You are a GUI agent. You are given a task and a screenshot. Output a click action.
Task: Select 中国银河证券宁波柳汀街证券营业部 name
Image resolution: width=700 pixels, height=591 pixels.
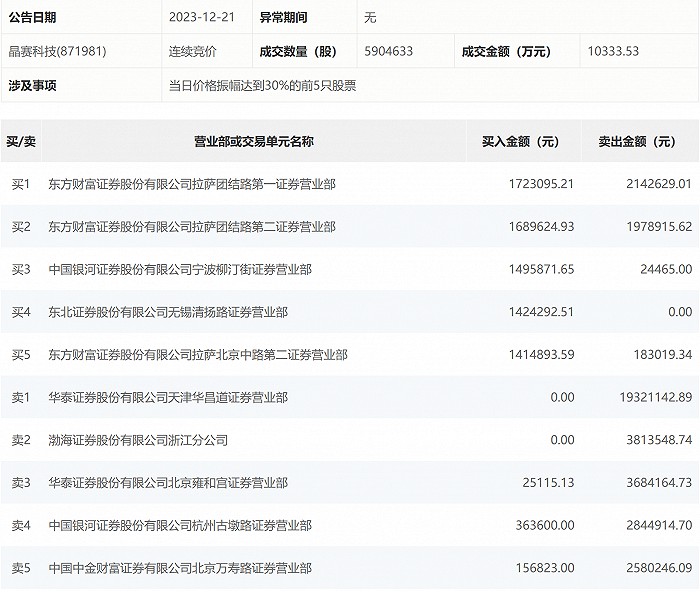(x=180, y=270)
